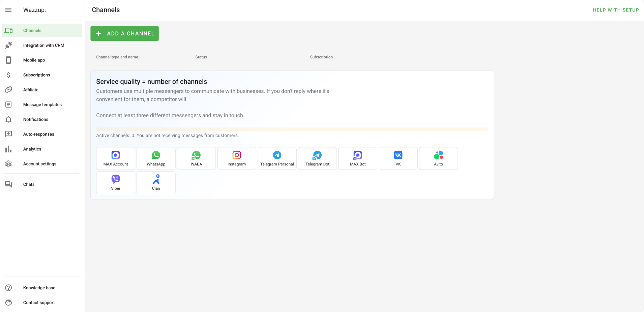Choose the Cian channel tile

pos(156,183)
